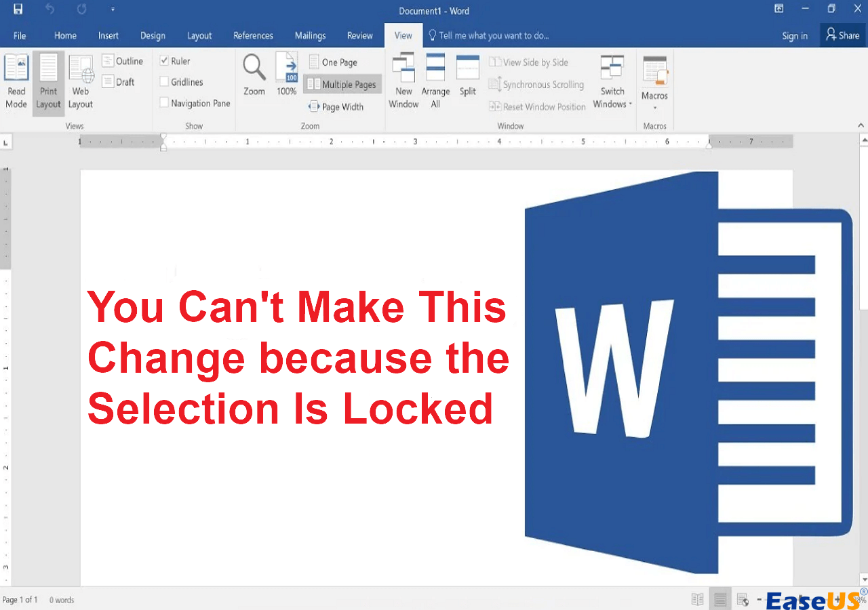Click the Macros icon
868x610 pixels.
tap(655, 70)
